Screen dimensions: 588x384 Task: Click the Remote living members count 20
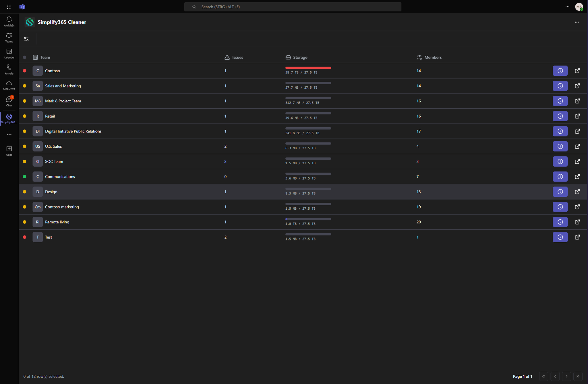pos(419,222)
